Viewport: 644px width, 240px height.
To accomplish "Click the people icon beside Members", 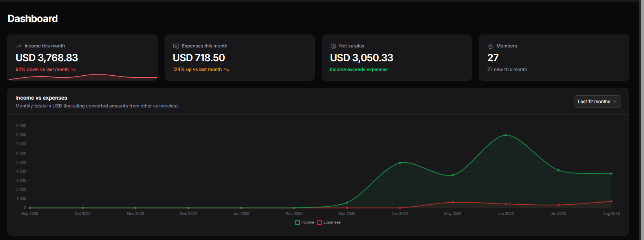I will click(490, 46).
